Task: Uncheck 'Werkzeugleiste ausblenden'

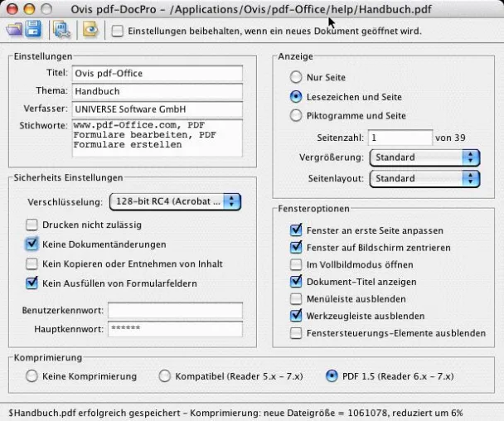Action: pos(296,316)
